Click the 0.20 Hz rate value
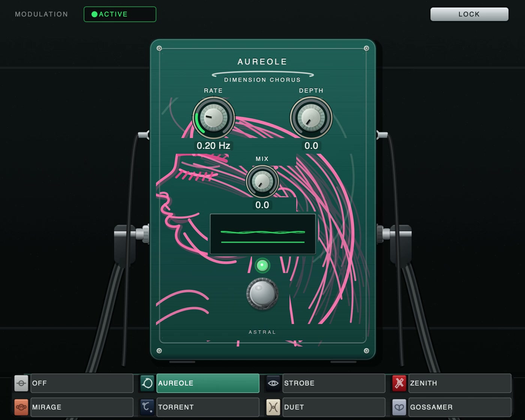 (x=213, y=146)
